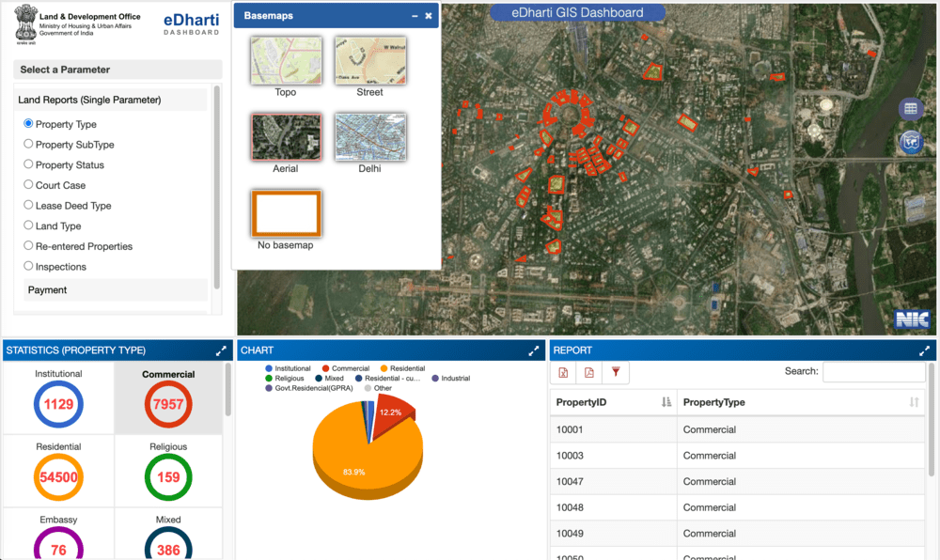Toggle Other legend item in chart

coord(378,388)
